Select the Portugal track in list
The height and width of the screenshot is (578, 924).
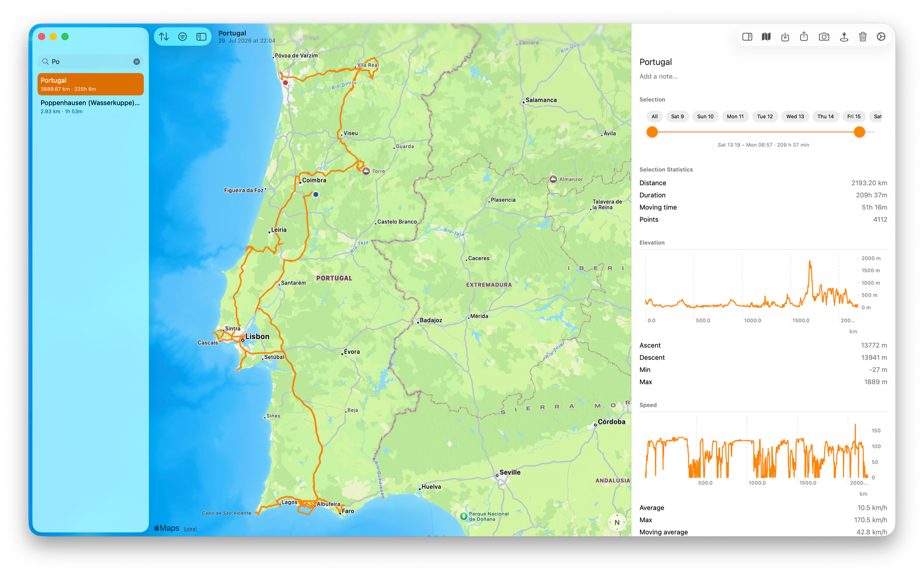[x=90, y=84]
